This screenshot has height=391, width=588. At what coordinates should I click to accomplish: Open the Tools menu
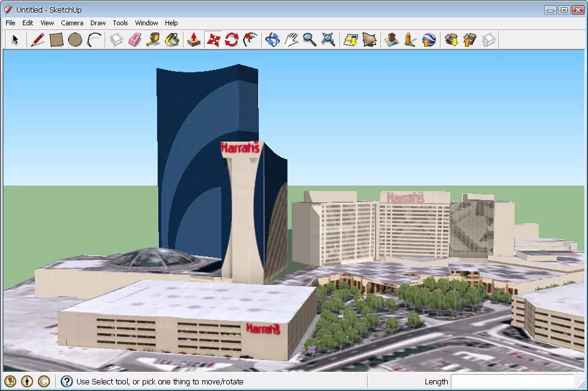point(120,23)
